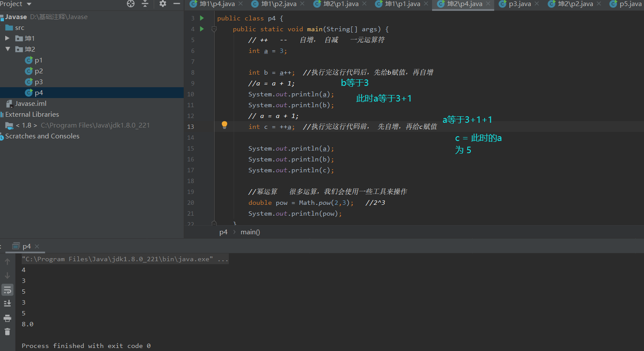Click System.out.println(c) statement
Image resolution: width=644 pixels, height=351 pixels.
pos(291,170)
